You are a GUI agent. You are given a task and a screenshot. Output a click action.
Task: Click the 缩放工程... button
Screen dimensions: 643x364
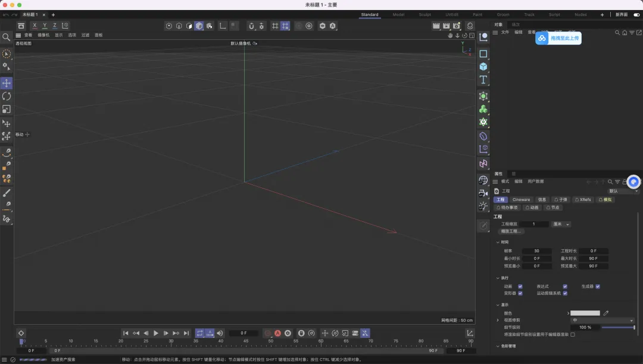(x=511, y=231)
